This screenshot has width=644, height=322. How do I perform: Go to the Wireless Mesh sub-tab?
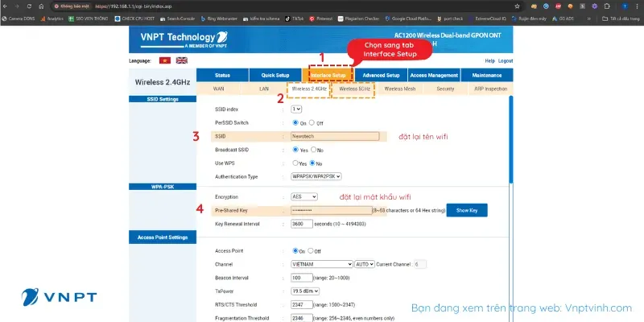coord(400,89)
